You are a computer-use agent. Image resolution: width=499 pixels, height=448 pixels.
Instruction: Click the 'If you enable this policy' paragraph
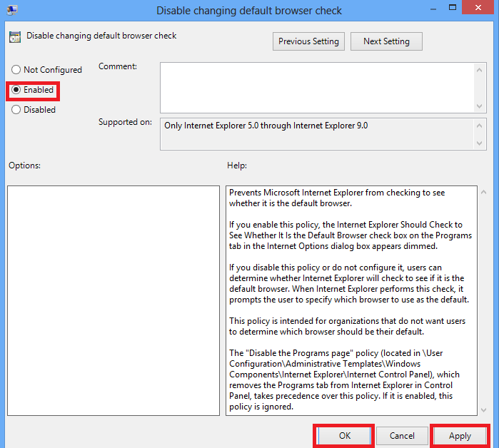pos(350,235)
